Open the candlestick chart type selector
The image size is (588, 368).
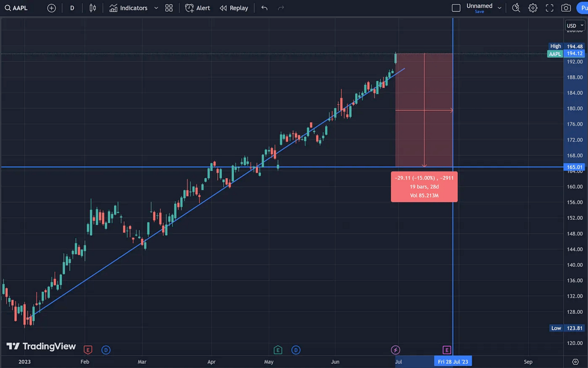tap(93, 8)
